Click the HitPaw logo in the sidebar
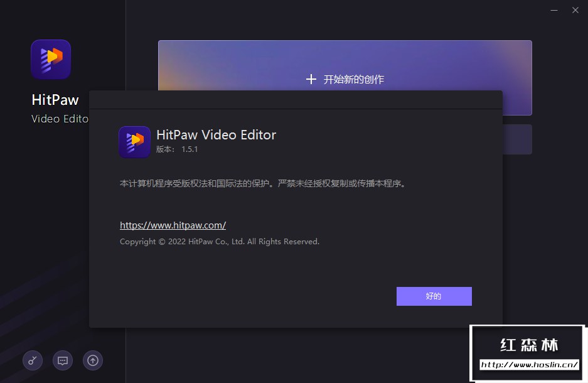 [51, 59]
